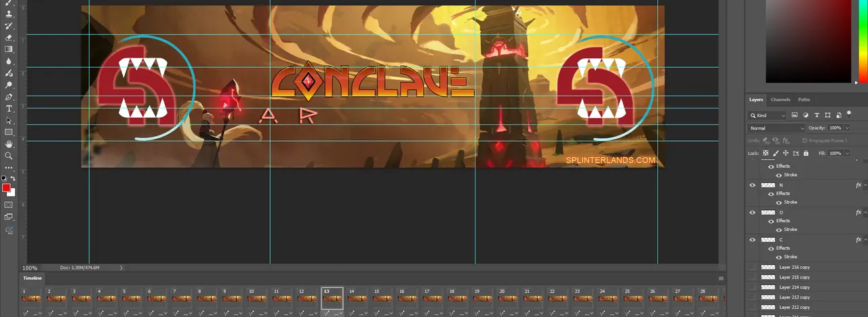
Task: Select the Clone Stamp tool
Action: point(9,14)
